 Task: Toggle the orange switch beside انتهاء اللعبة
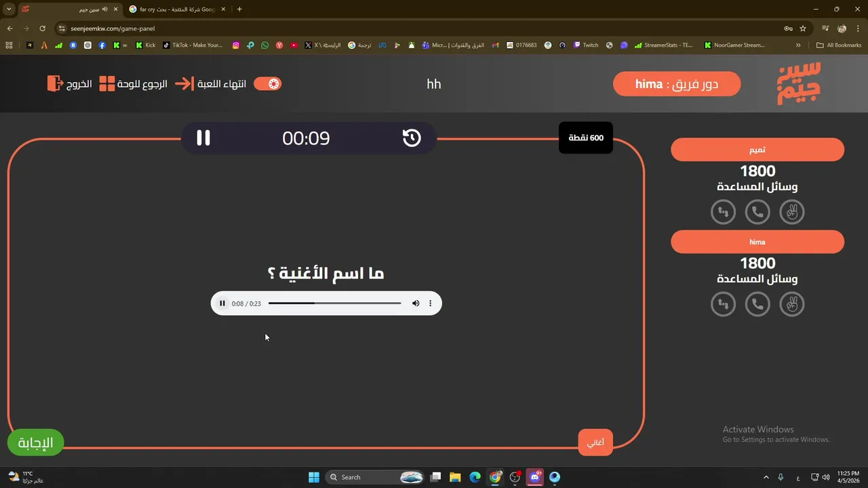[x=267, y=84]
